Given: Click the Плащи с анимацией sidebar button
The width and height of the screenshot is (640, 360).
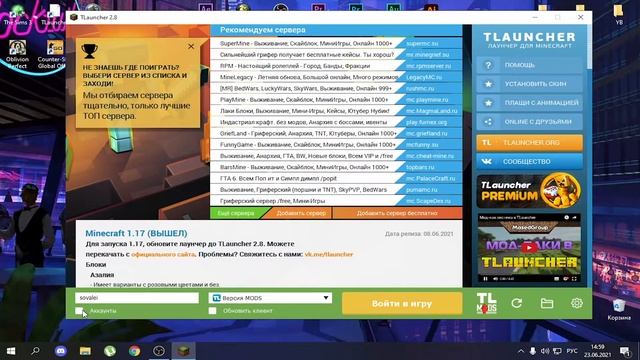Looking at the screenshot, I should 529,103.
